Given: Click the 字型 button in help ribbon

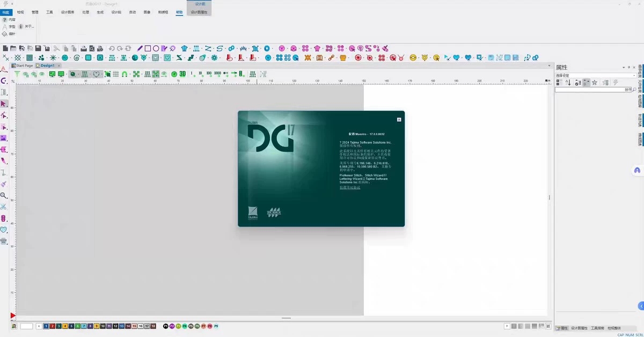Looking at the screenshot, I should (x=9, y=26).
